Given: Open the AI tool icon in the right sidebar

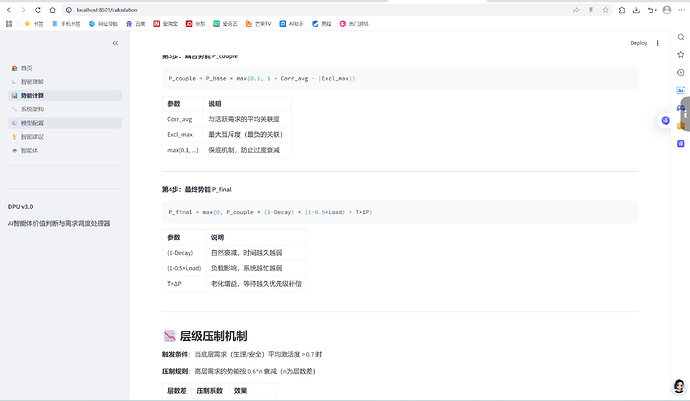Looking at the screenshot, I should click(x=681, y=90).
